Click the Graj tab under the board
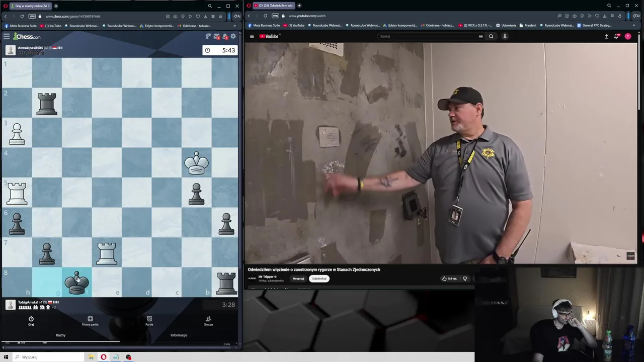The width and height of the screenshot is (644, 362). point(31,321)
